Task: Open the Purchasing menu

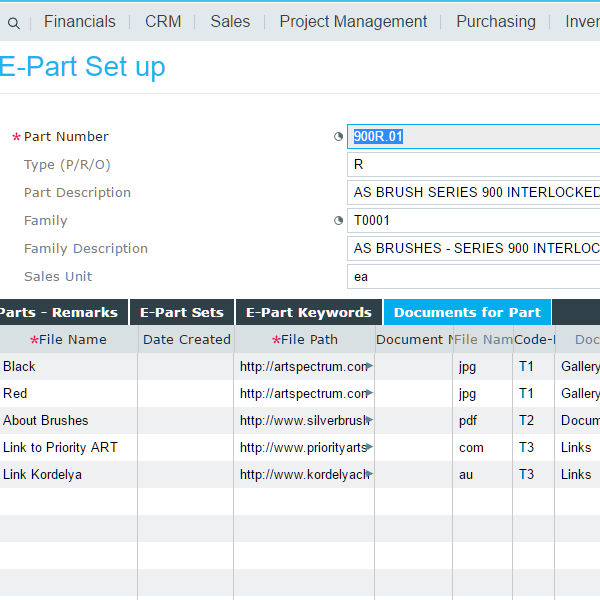Action: [495, 21]
